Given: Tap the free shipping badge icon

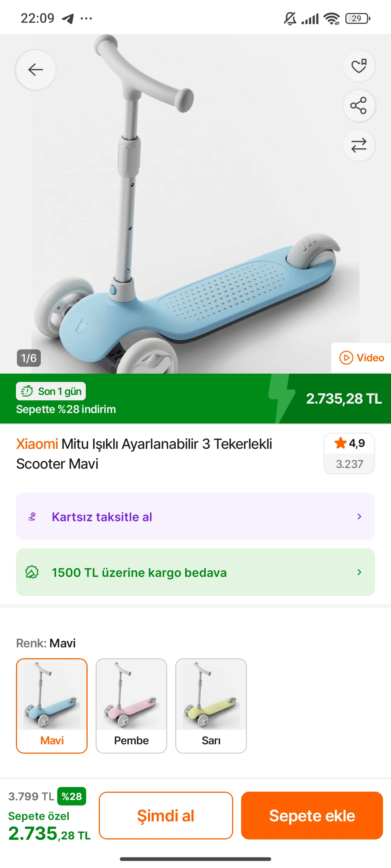Looking at the screenshot, I should pyautogui.click(x=32, y=572).
